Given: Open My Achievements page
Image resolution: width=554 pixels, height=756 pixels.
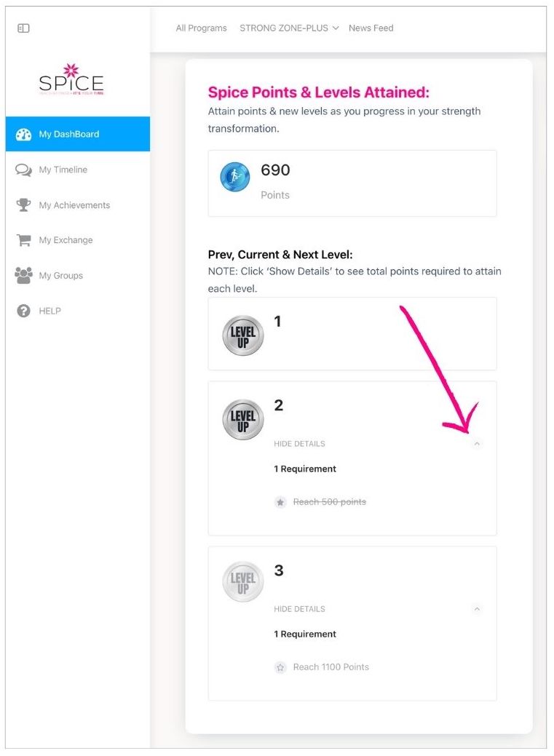Looking at the screenshot, I should [x=74, y=205].
